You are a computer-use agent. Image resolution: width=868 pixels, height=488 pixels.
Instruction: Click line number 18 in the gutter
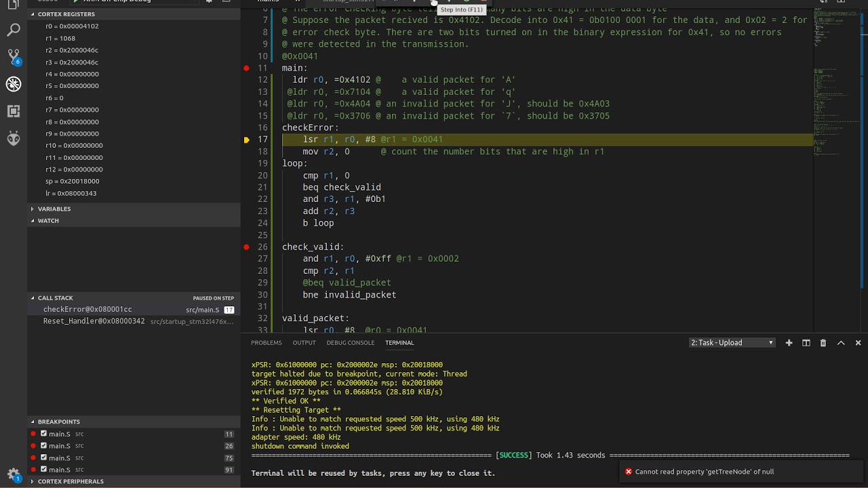pos(262,151)
